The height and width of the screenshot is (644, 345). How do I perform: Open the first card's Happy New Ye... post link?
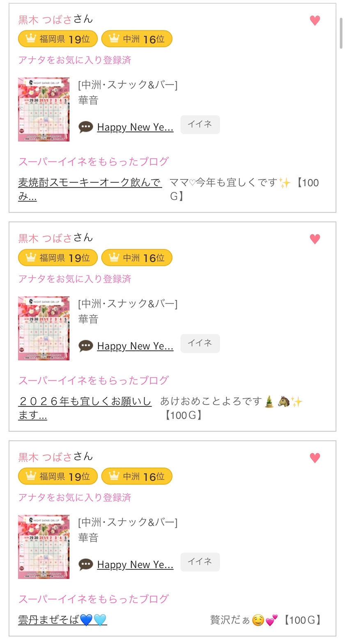135,127
